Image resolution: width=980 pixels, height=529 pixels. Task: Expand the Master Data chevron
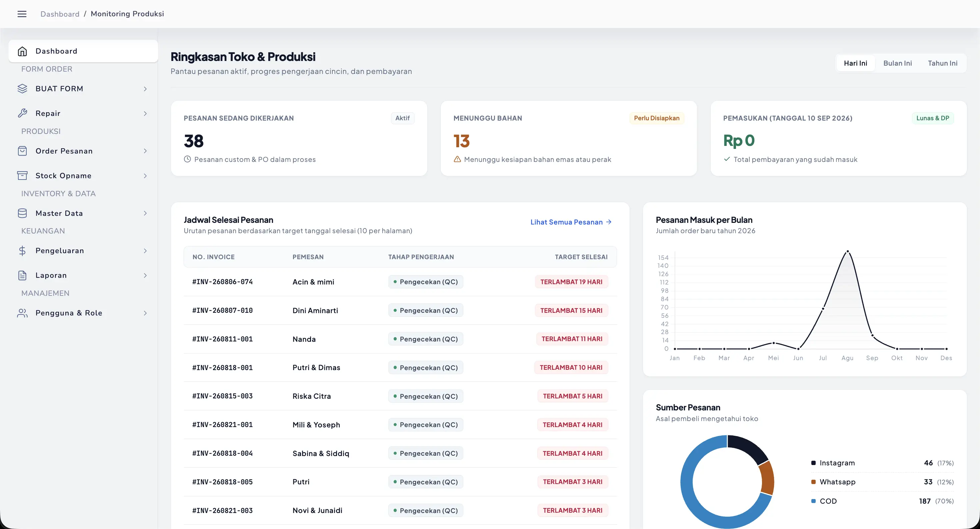(145, 213)
